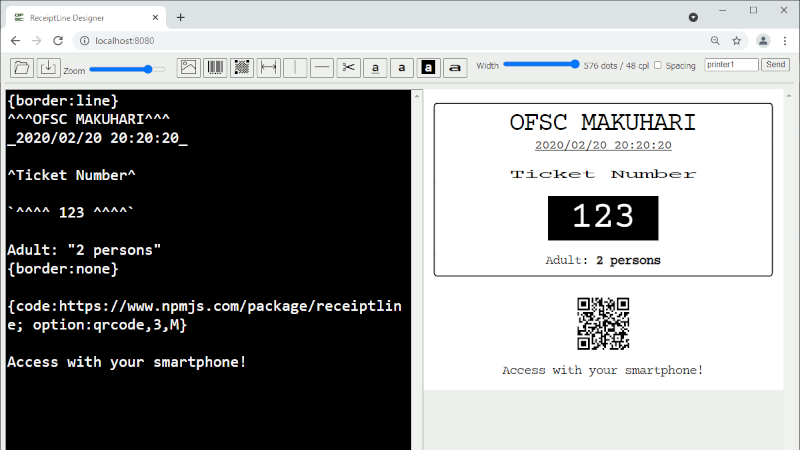
Task: Open the browser zoom magnifier icon
Action: (715, 41)
